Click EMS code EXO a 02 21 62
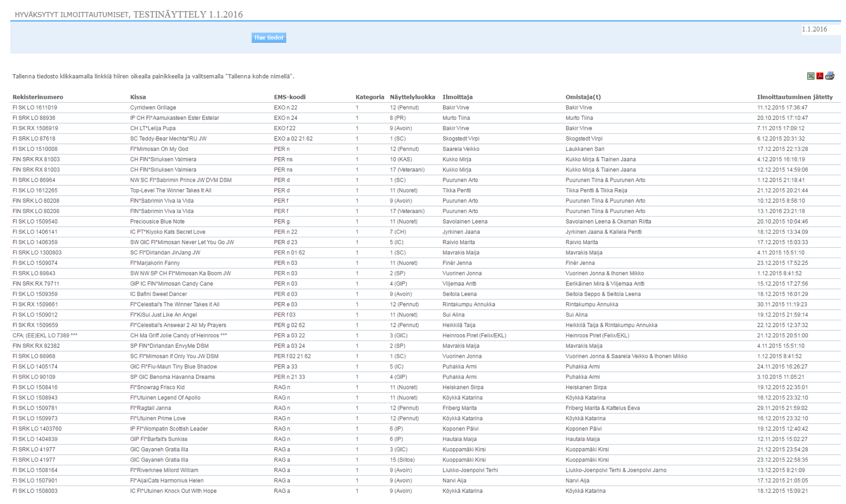This screenshot has width=846, height=504. (293, 139)
